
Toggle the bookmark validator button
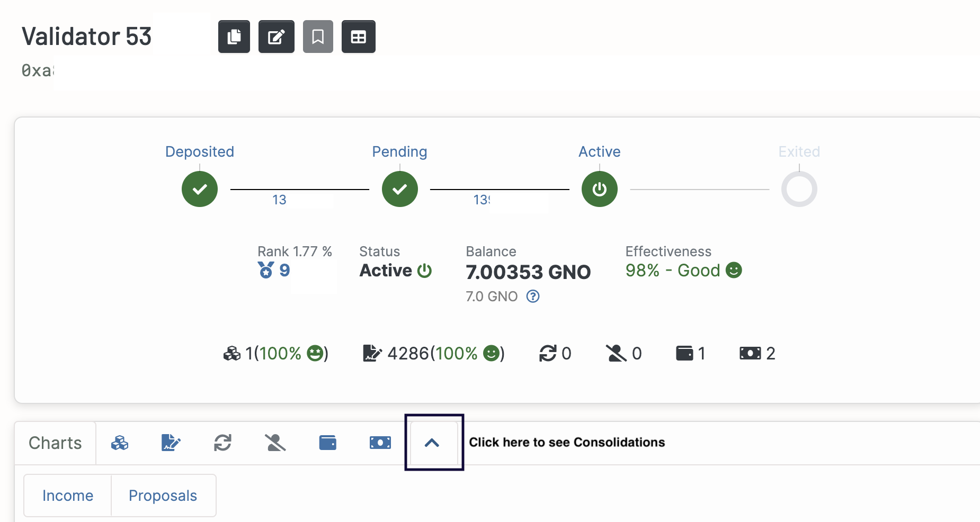[318, 37]
